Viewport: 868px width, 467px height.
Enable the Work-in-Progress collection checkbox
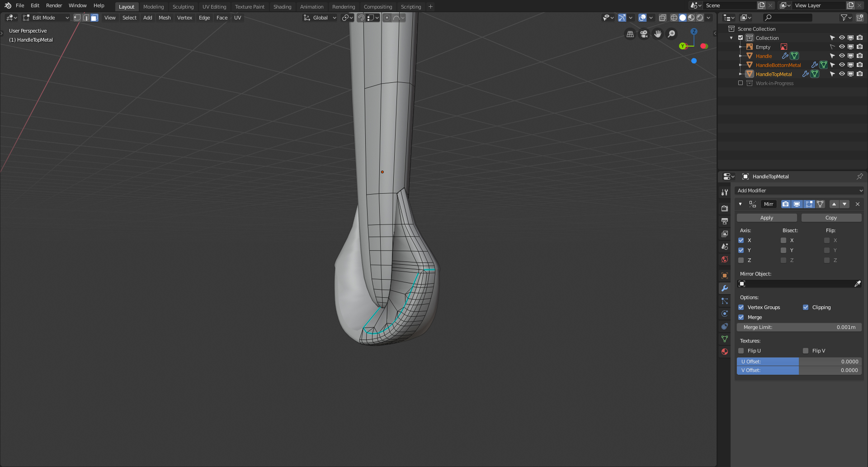pos(741,83)
